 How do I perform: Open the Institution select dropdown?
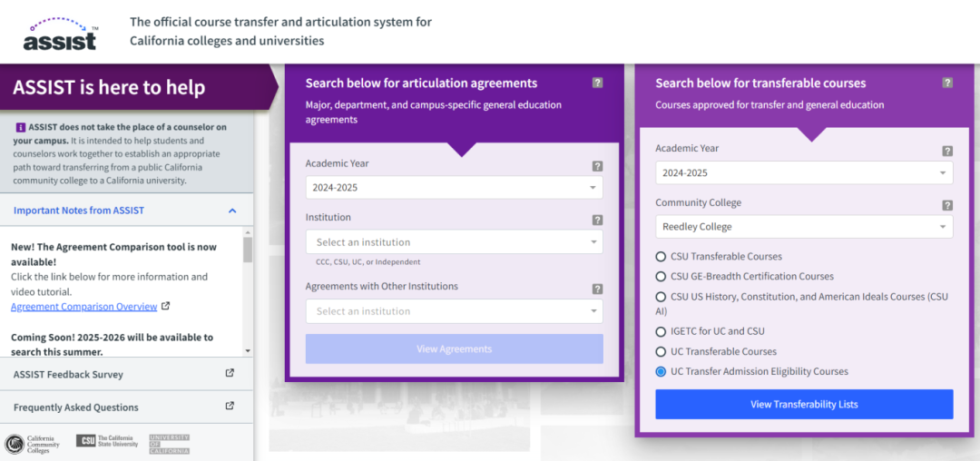click(455, 241)
